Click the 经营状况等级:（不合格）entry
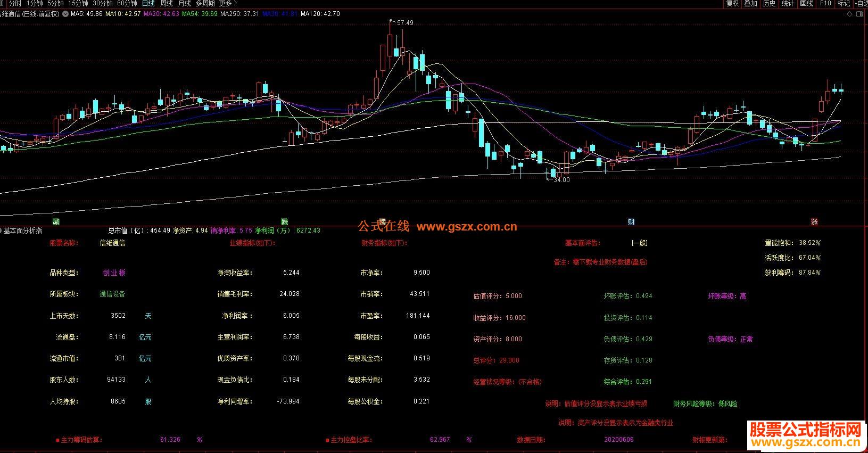 click(507, 382)
